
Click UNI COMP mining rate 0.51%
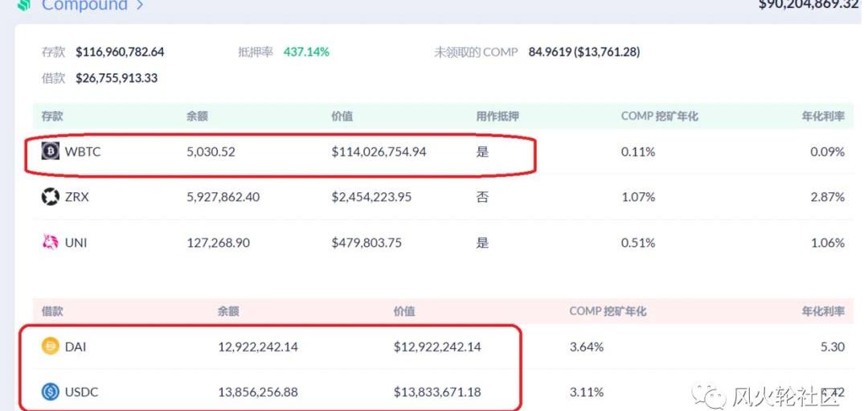[637, 243]
